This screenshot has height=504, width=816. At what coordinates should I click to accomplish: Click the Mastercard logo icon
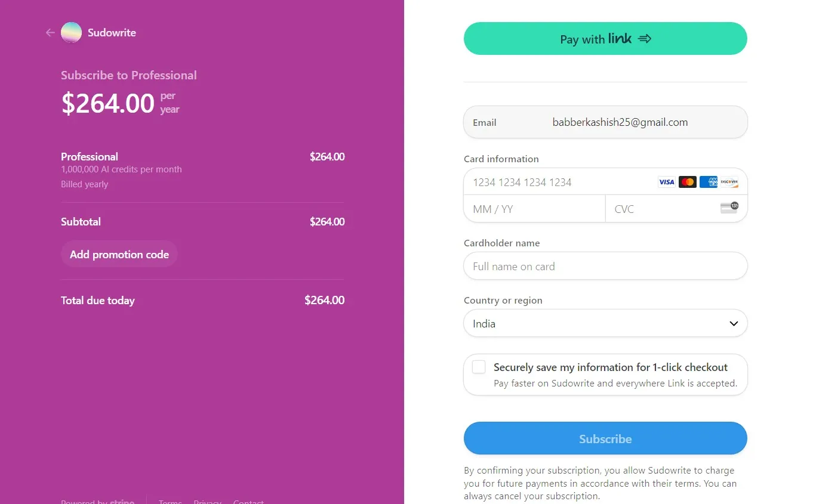point(688,182)
